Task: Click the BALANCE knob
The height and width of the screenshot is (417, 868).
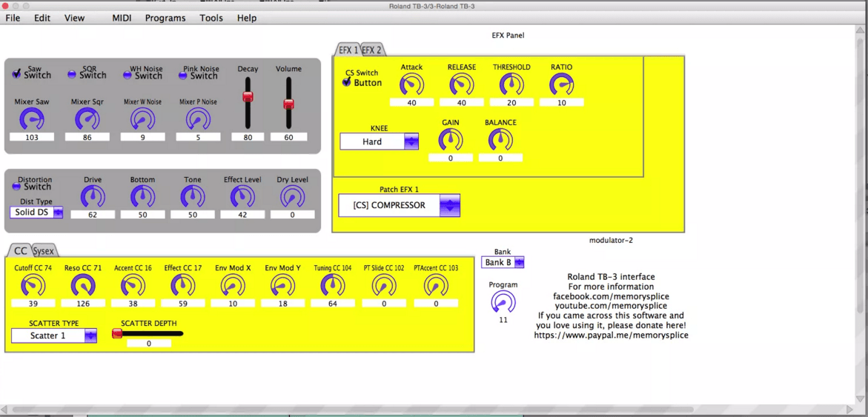Action: click(500, 140)
